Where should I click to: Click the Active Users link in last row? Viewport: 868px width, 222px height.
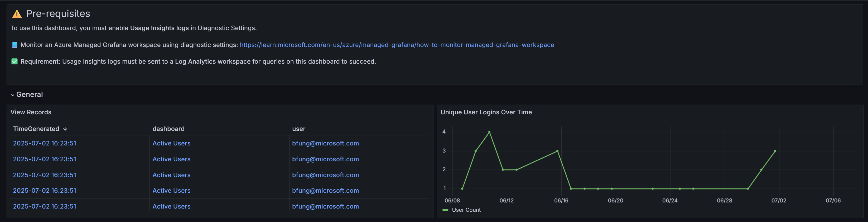click(171, 206)
